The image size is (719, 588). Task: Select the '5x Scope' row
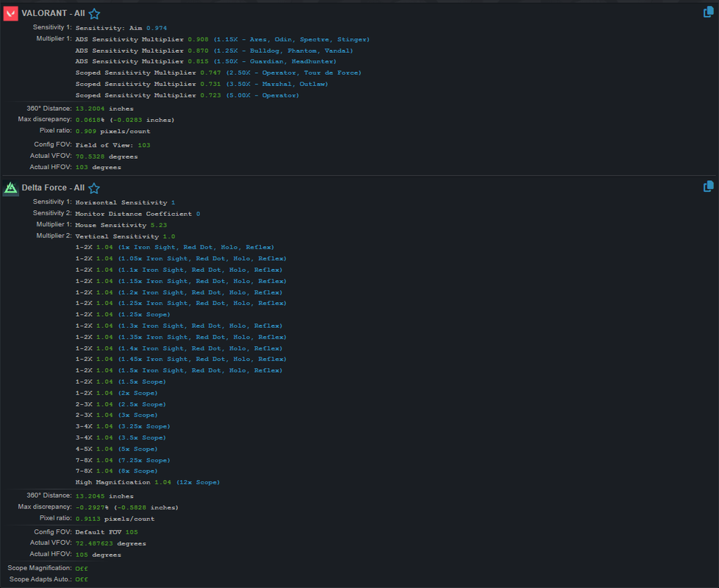(x=116, y=449)
